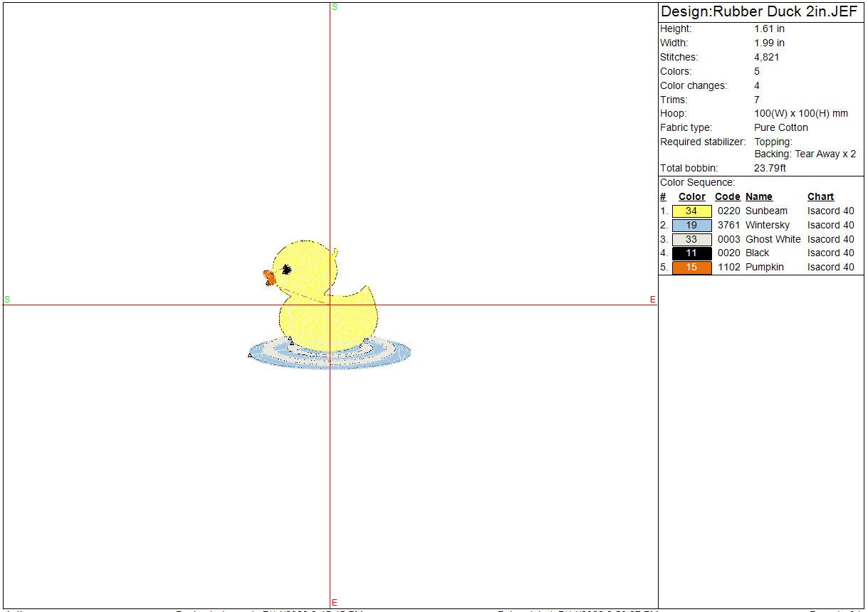Click the green S marker at top
Screen dimensions: 868x612
(335, 7)
